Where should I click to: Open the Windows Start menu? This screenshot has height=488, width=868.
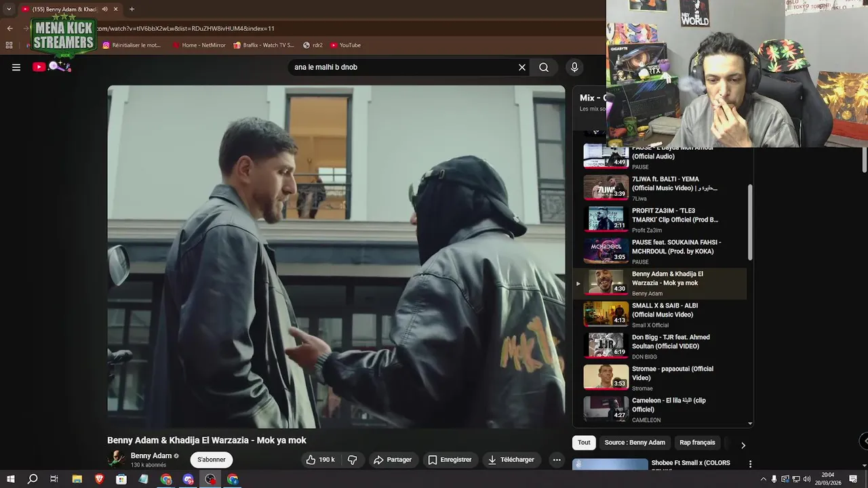[10, 479]
